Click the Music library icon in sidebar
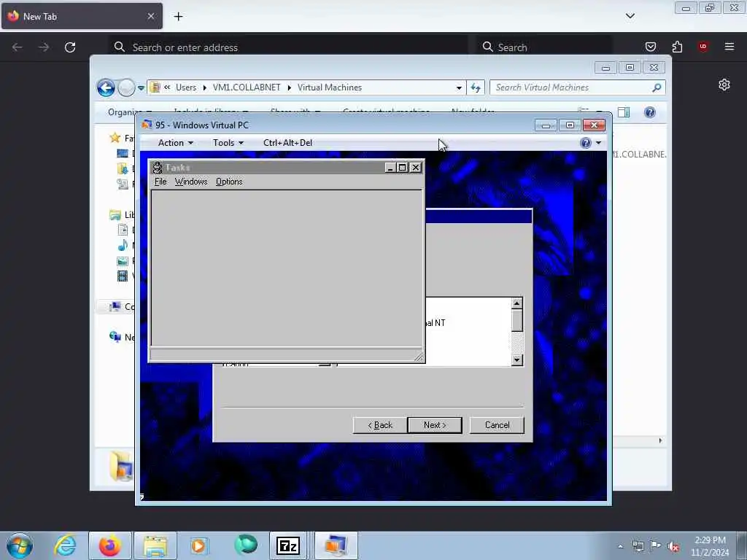The height and width of the screenshot is (560, 747). coord(123,245)
